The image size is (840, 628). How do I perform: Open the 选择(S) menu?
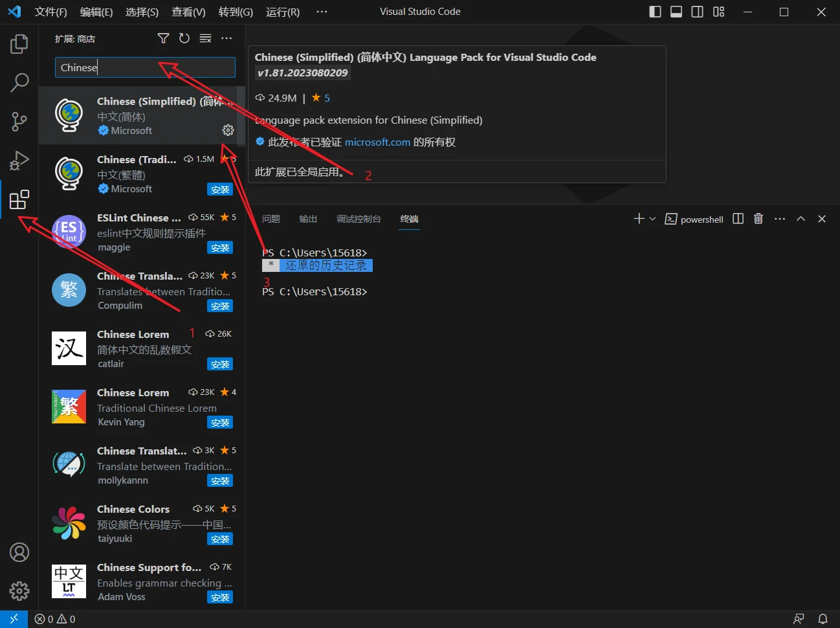click(142, 12)
